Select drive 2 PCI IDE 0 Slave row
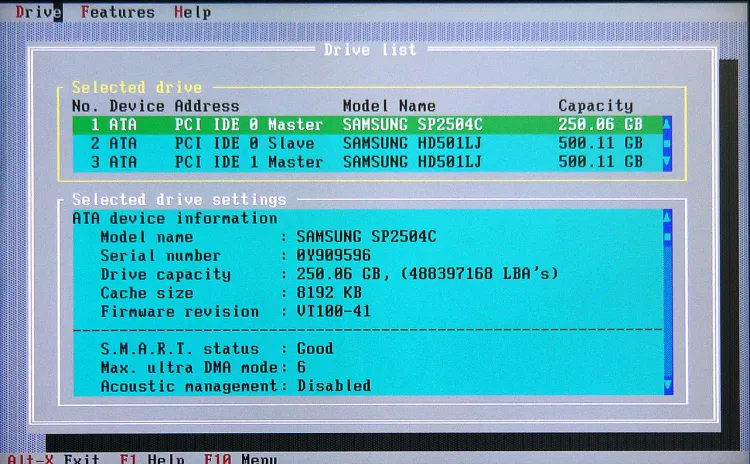 [x=367, y=143]
